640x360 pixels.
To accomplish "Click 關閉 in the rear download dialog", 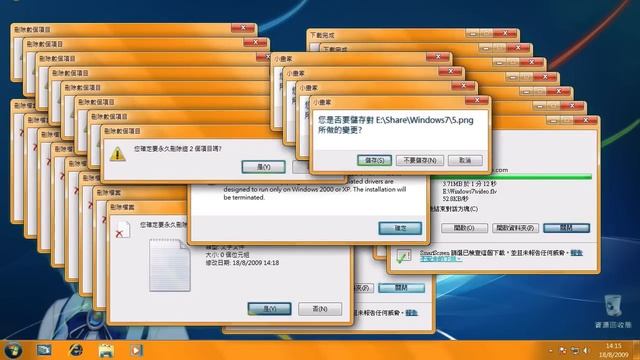I will pos(401,288).
